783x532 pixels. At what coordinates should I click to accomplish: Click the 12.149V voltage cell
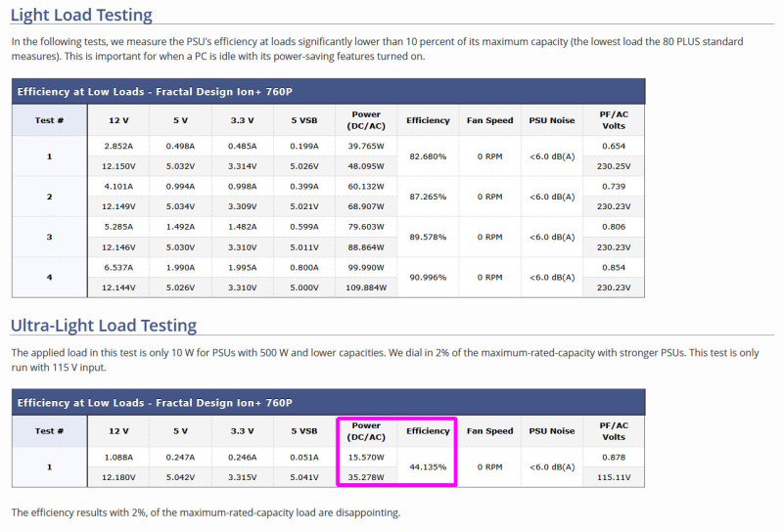tap(118, 206)
